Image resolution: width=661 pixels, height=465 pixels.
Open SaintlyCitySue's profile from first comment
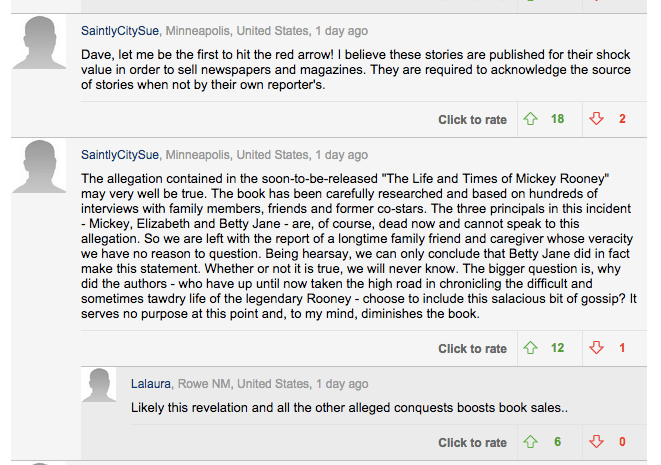tap(120, 31)
